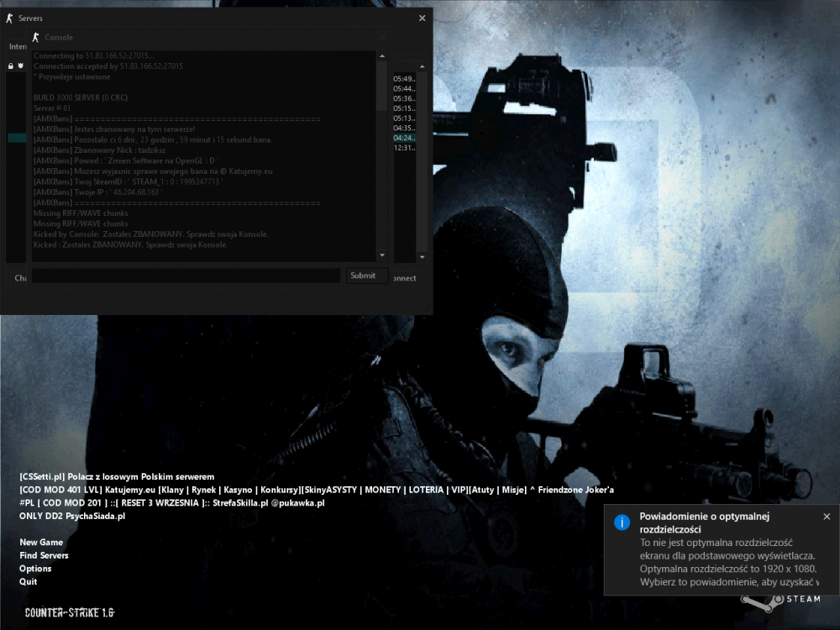
Task: Open Find Servers from main menu
Action: (x=44, y=555)
